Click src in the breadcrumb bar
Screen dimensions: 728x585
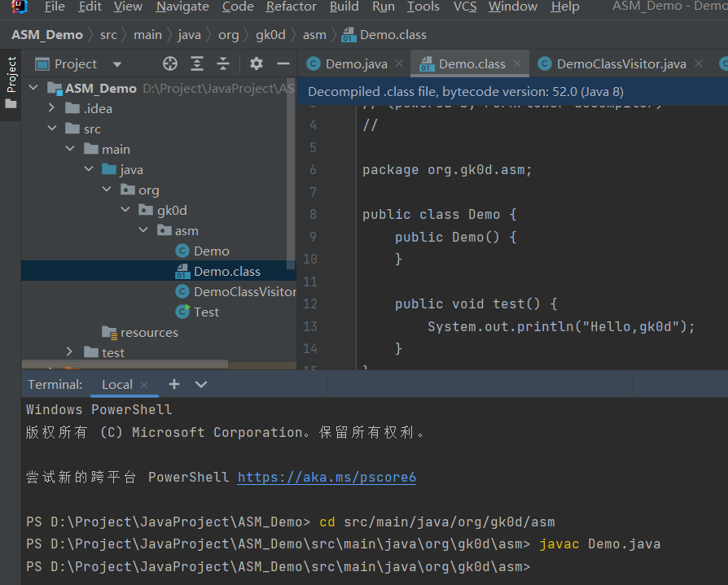[108, 35]
